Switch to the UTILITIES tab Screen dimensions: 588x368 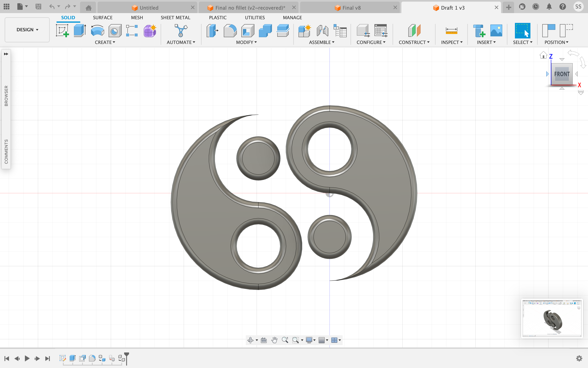pyautogui.click(x=255, y=18)
